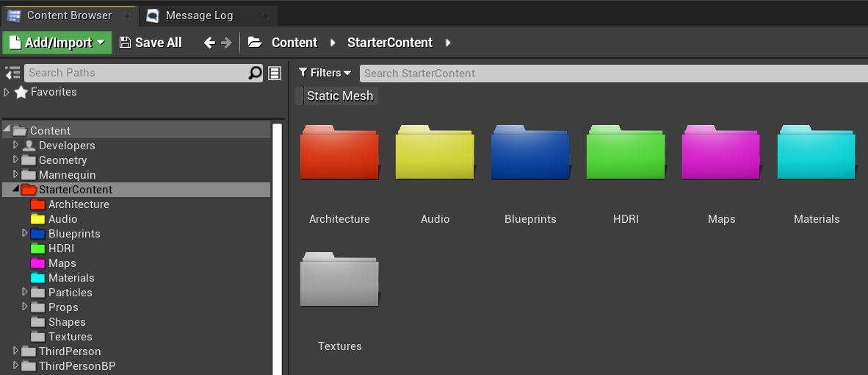This screenshot has height=375, width=868.
Task: Click the view options icon next to Search Paths
Action: point(275,73)
